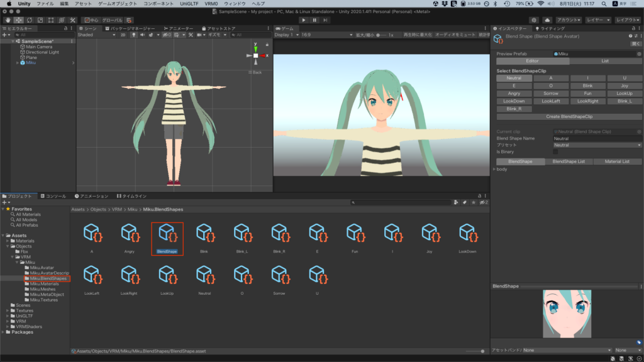
Task: Expand the body foldout in Inspector
Action: click(494, 169)
